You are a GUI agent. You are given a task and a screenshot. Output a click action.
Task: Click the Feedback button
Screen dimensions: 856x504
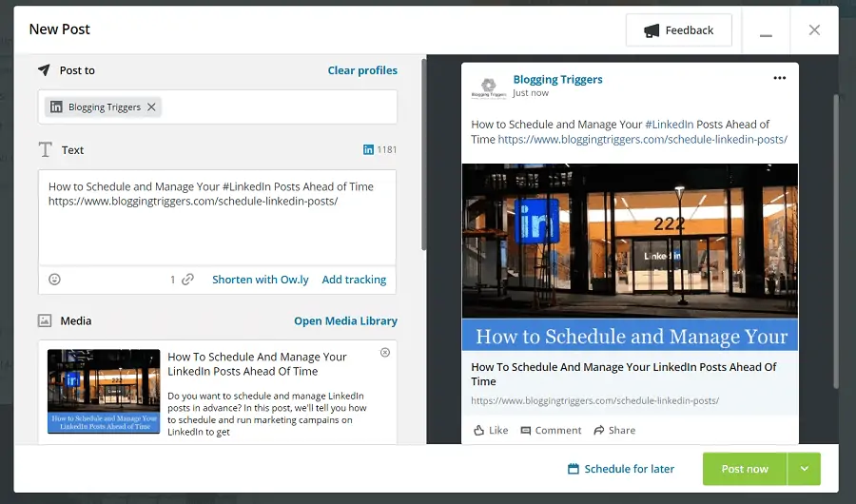pos(678,30)
